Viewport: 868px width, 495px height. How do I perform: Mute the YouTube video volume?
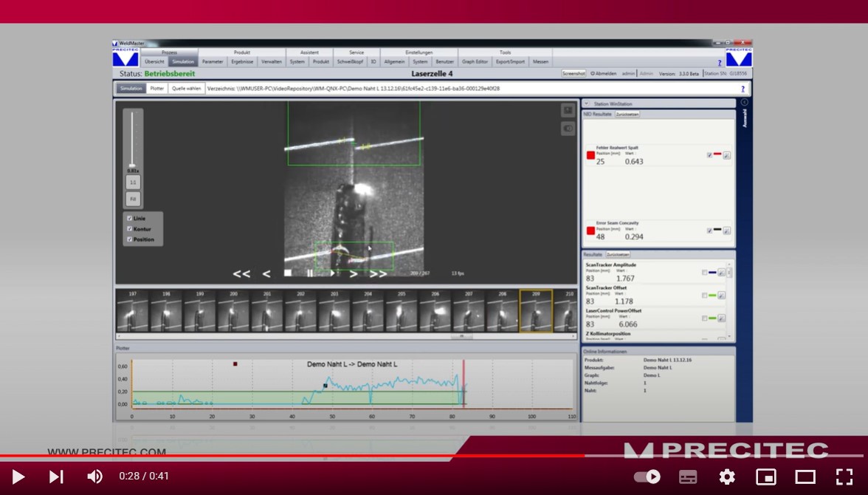click(94, 477)
